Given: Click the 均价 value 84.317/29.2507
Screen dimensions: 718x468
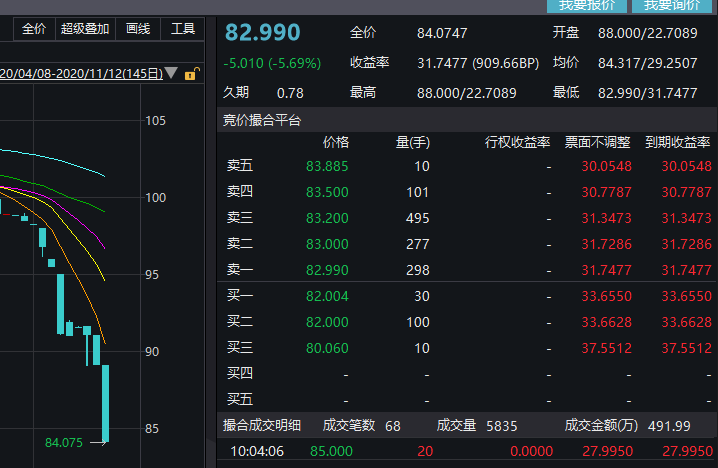Looking at the screenshot, I should 647,63.
